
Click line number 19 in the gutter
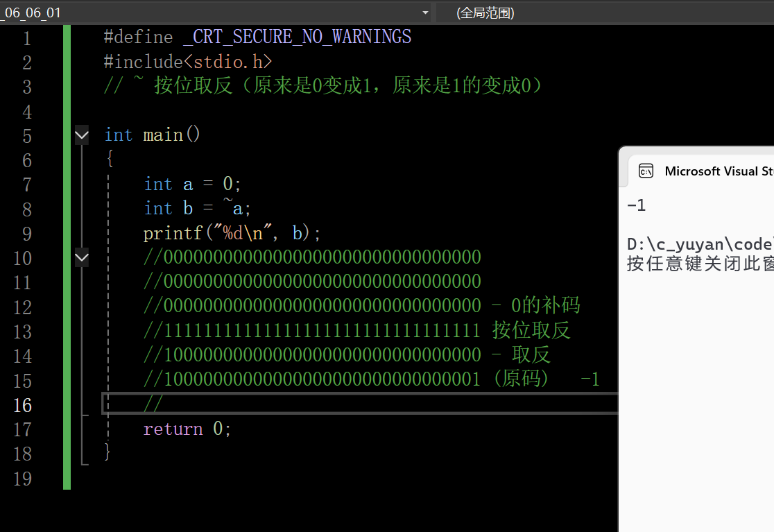click(x=23, y=479)
